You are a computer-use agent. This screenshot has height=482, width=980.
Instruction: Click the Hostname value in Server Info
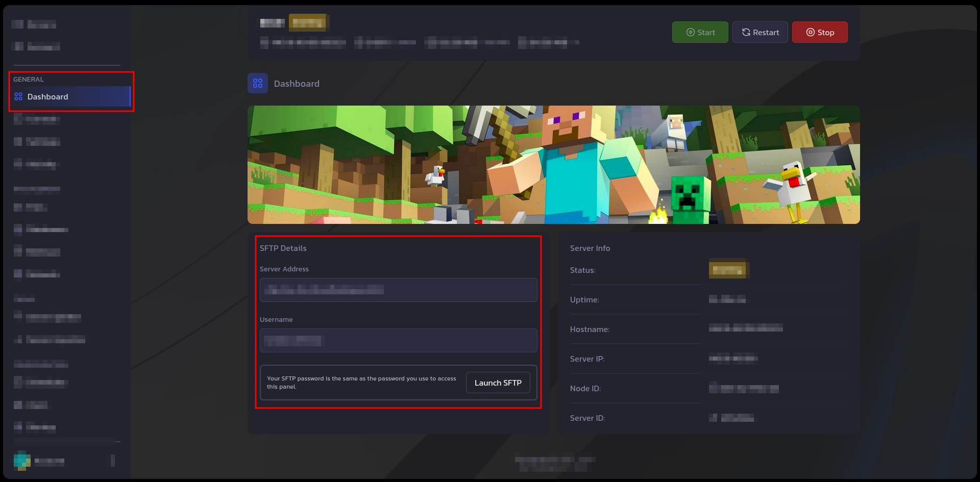click(745, 328)
